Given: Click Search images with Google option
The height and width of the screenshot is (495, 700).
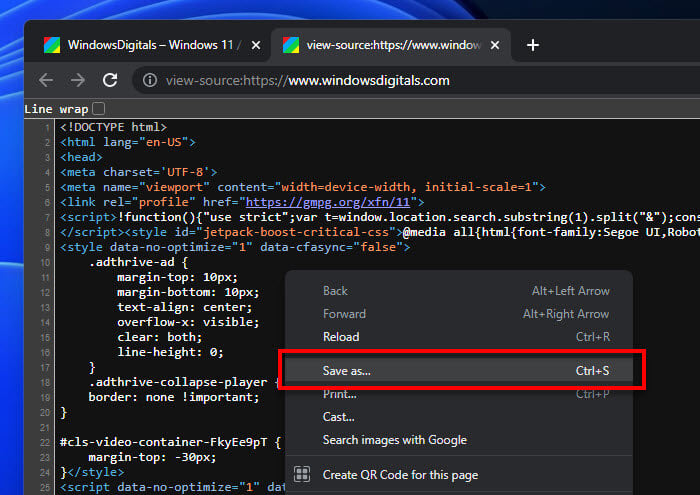Looking at the screenshot, I should pyautogui.click(x=394, y=440).
